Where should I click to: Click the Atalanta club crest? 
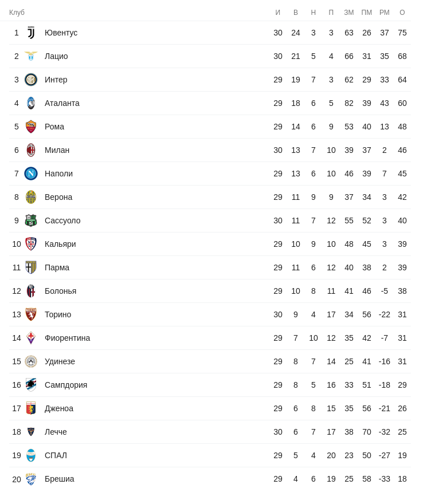[31, 103]
